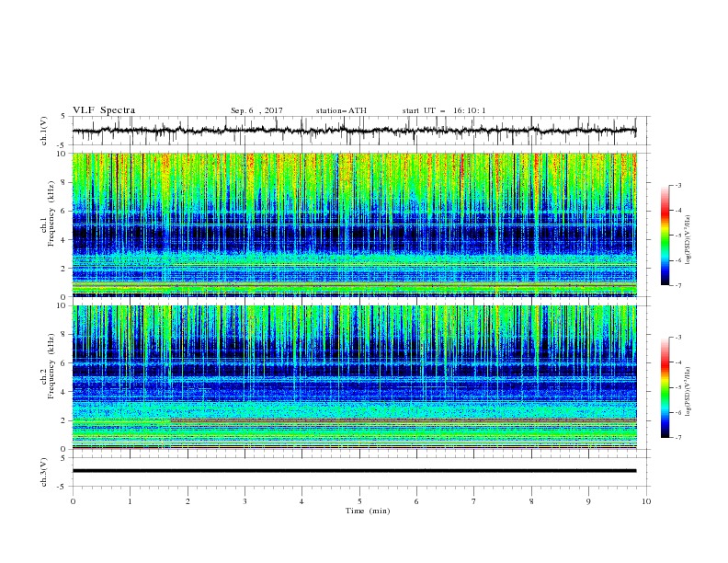Click "-7" on the lower colorbar scale
Screen dimensions: 728x563
(x=677, y=438)
